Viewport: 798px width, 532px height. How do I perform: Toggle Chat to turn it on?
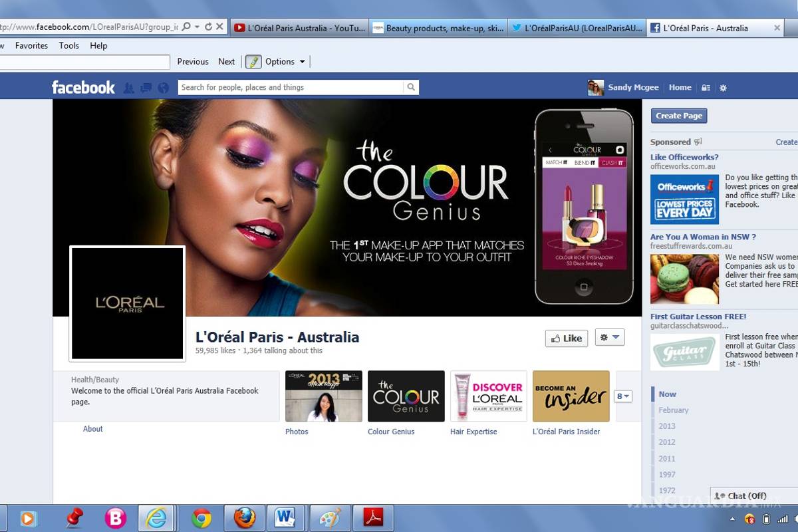(x=740, y=495)
